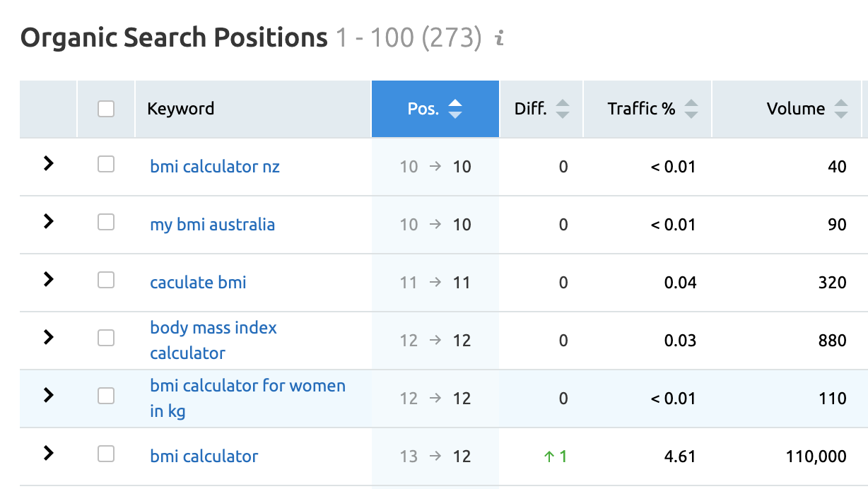Sort by the Pos. column arrows
Viewport: 868px width, 489px height.
pos(455,109)
